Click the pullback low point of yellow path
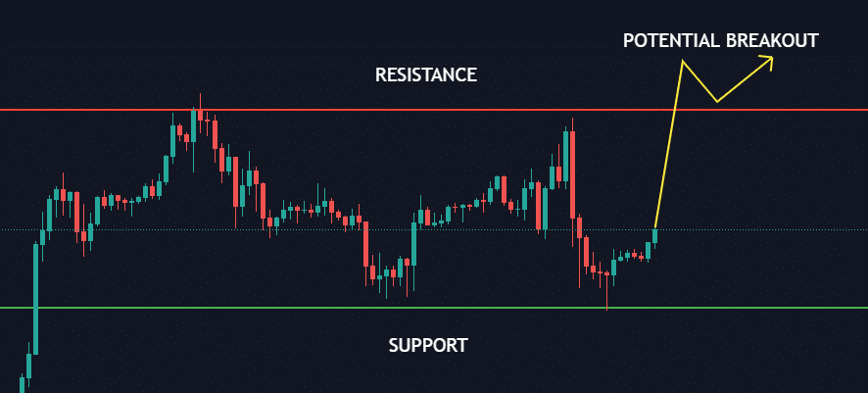This screenshot has width=868, height=393. (x=717, y=101)
